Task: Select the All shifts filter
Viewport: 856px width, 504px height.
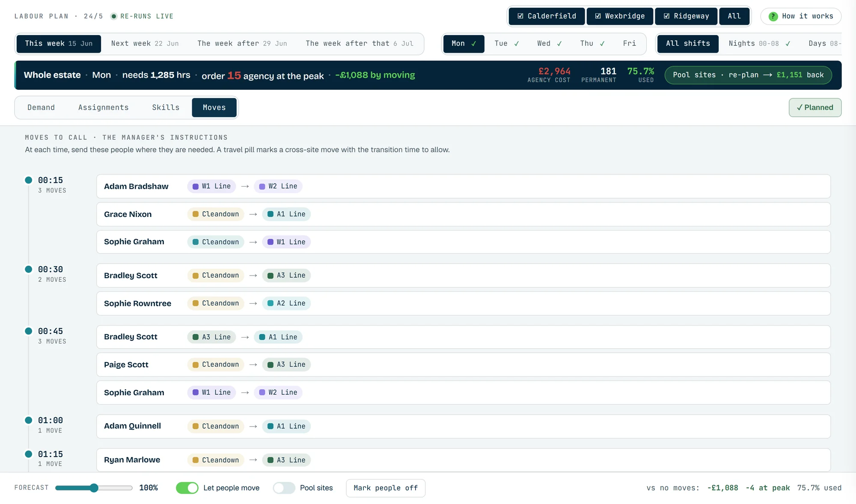Action: tap(688, 44)
